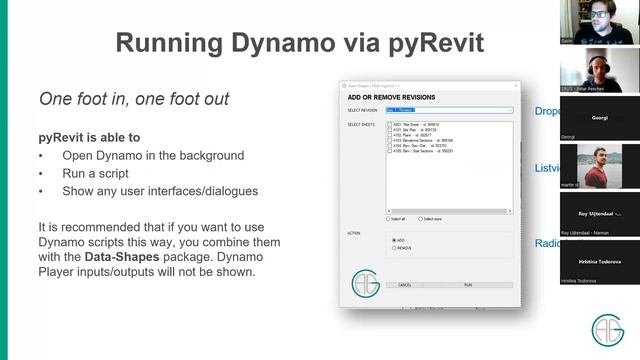Click the 'pyRevit is able to' heading

(89, 138)
